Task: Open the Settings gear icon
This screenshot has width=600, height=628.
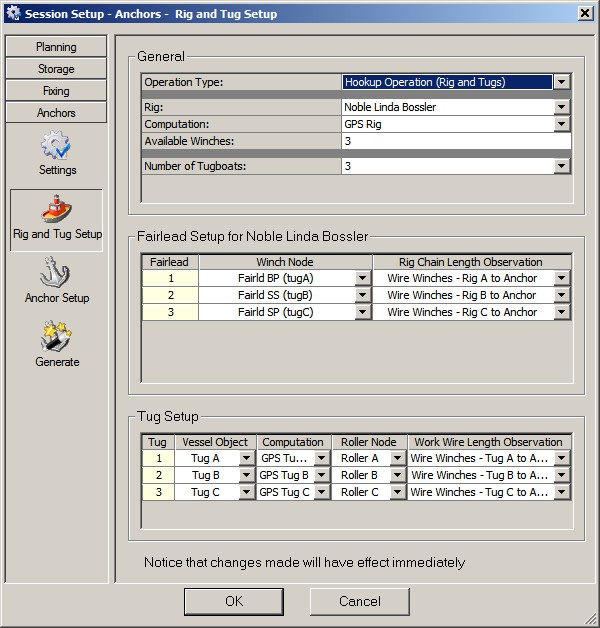Action: 56,146
